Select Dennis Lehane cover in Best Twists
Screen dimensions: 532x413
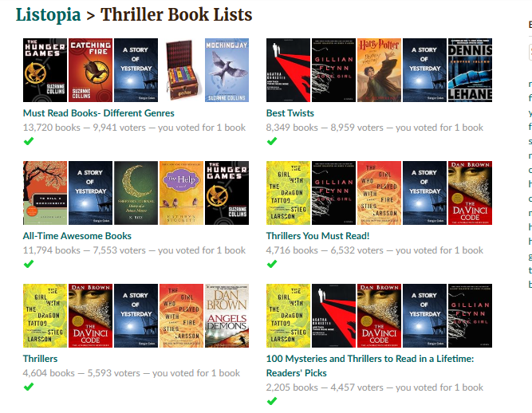(x=470, y=70)
